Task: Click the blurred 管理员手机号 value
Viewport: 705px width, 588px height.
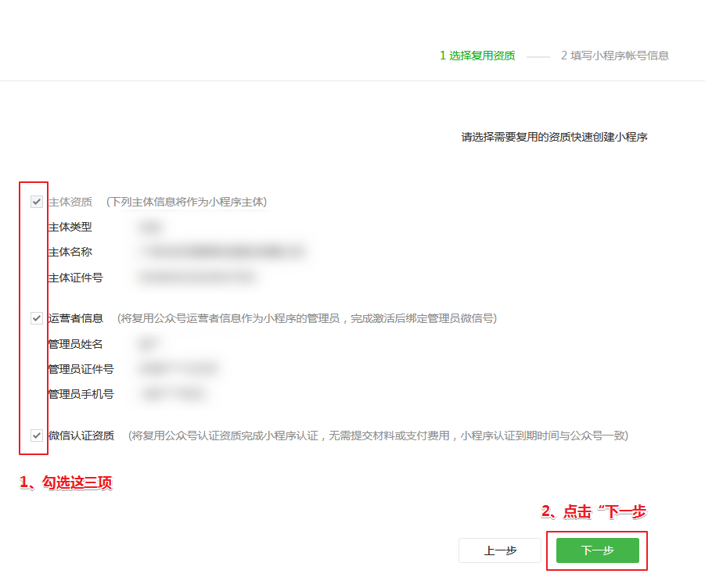Action: [x=174, y=394]
